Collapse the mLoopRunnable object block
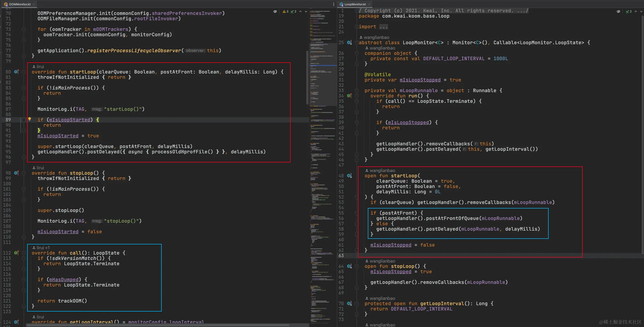This screenshot has width=644, height=327. pos(356,91)
